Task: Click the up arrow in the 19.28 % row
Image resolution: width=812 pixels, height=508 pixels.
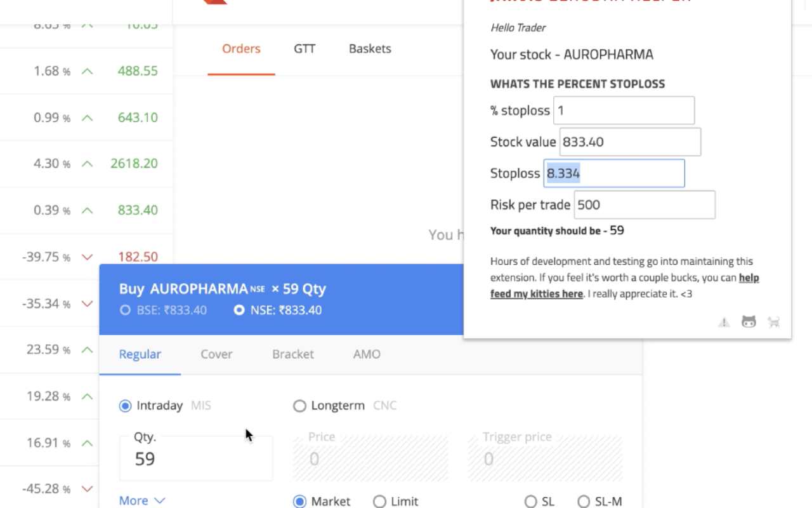Action: (x=88, y=396)
